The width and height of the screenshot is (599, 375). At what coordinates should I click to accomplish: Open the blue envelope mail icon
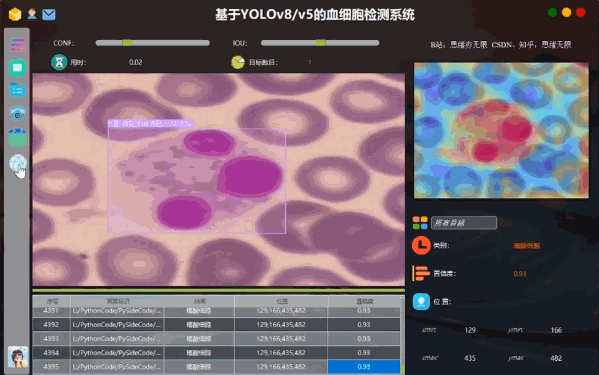pyautogui.click(x=49, y=15)
